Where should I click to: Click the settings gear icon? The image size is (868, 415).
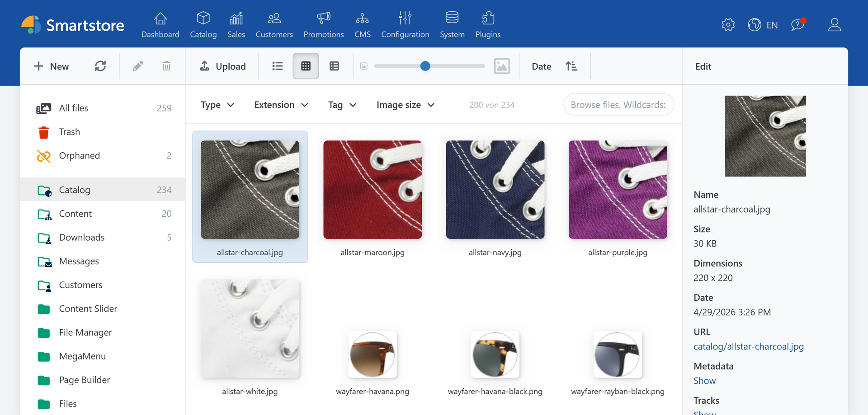pos(728,25)
